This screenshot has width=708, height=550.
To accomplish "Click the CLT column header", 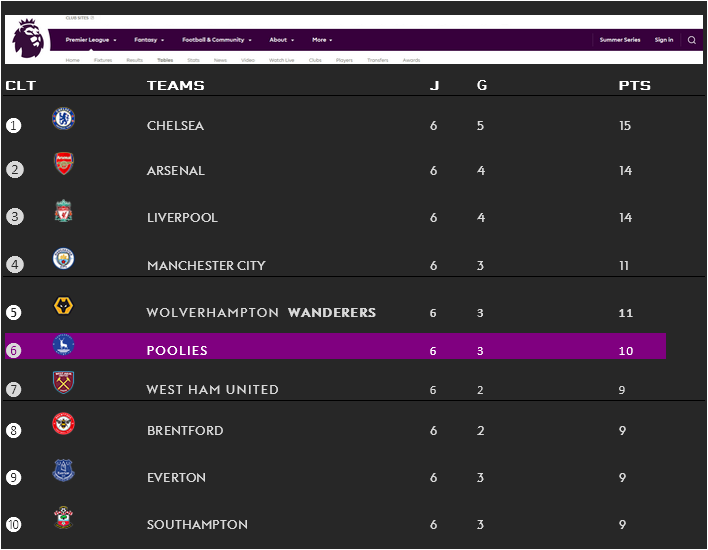I will [21, 85].
